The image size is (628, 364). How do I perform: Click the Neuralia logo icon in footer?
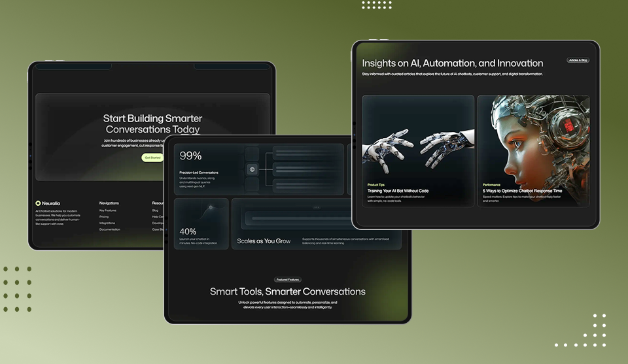38,203
